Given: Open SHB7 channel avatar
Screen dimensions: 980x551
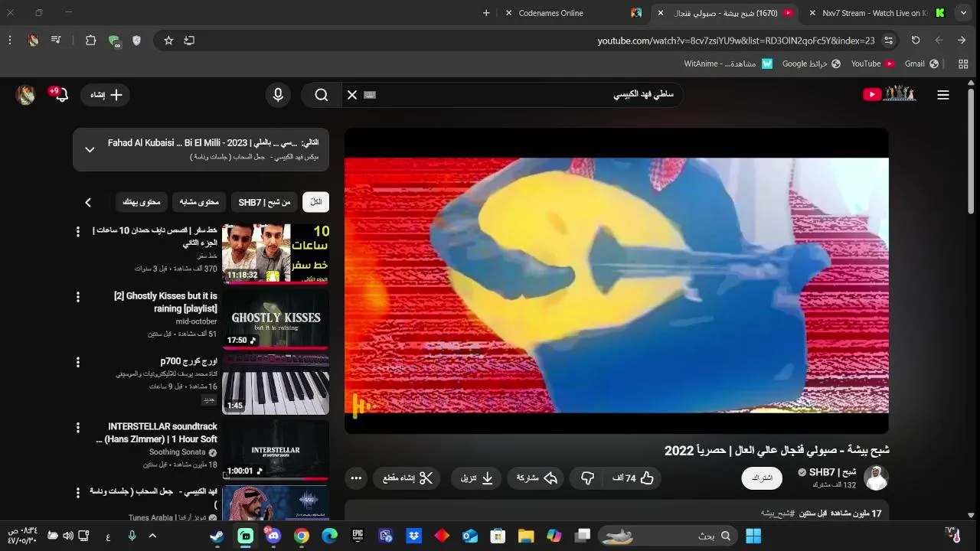Looking at the screenshot, I should tap(876, 478).
